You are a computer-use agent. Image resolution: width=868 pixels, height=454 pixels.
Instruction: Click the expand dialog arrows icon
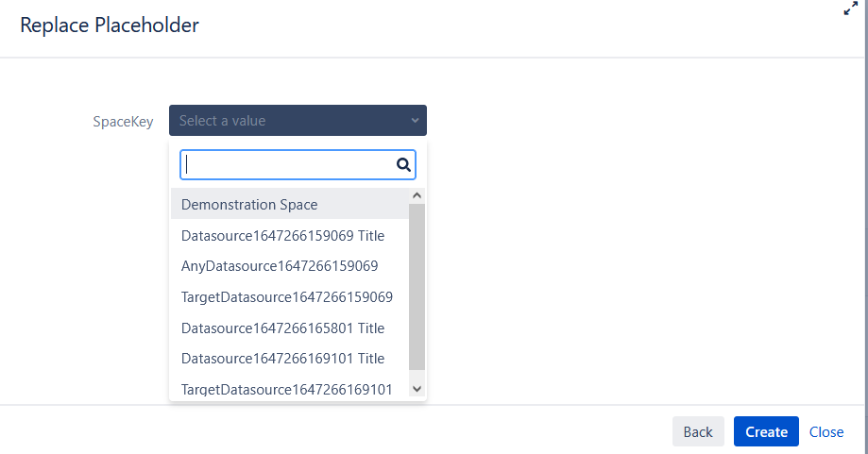(x=850, y=8)
